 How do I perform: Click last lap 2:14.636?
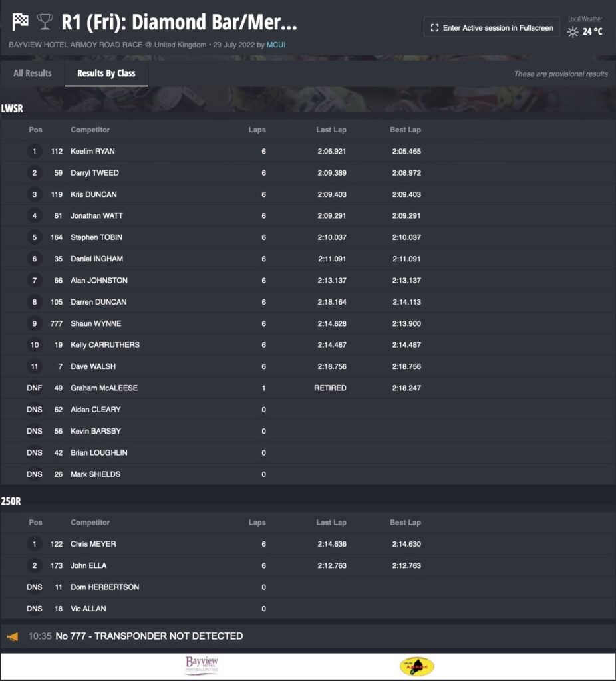point(332,544)
